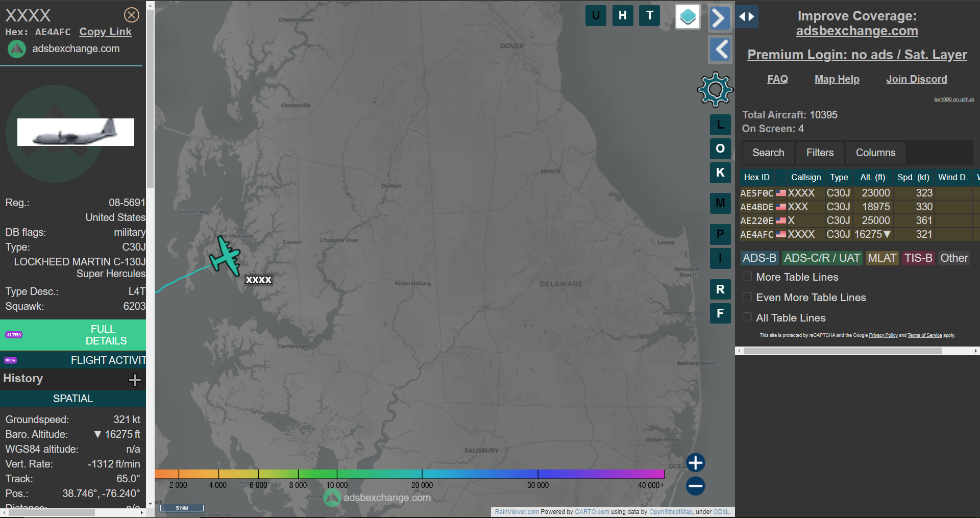Click the P map button
This screenshot has height=518, width=980.
720,234
